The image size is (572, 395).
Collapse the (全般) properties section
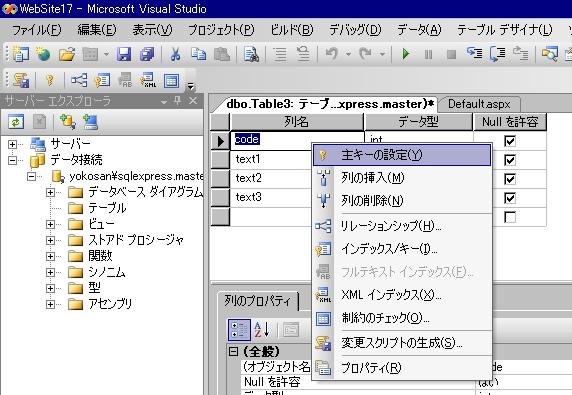click(233, 352)
